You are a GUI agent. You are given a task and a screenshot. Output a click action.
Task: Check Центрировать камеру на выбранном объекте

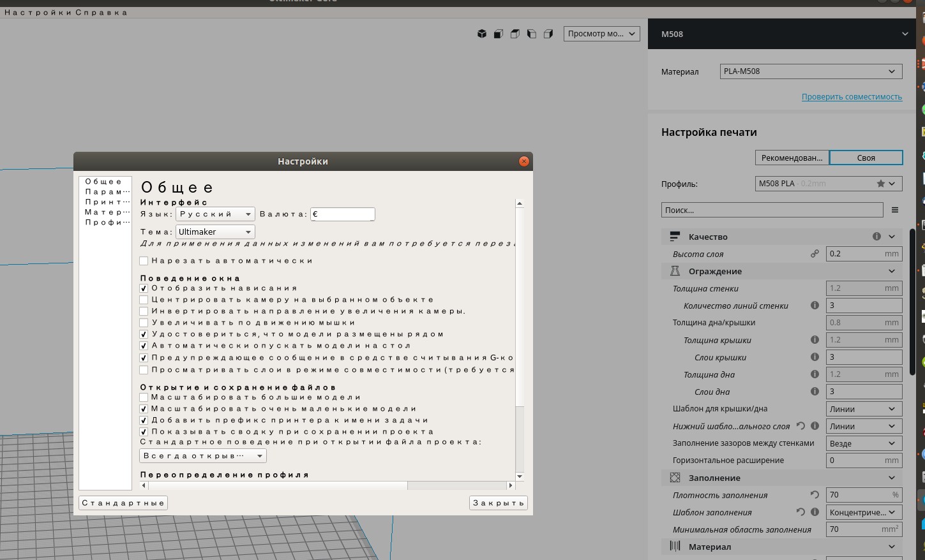tap(144, 300)
